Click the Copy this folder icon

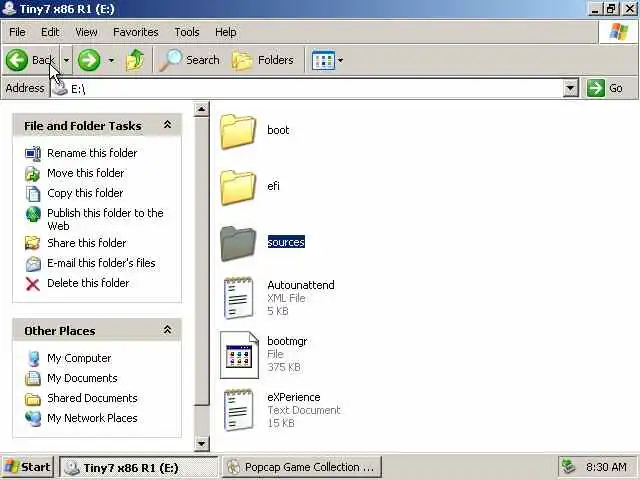[33, 193]
